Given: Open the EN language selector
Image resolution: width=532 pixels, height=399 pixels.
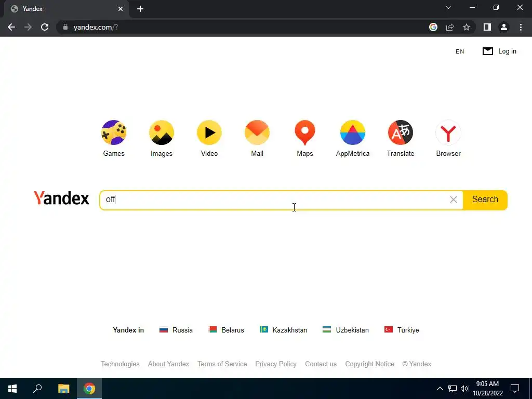Looking at the screenshot, I should point(460,51).
